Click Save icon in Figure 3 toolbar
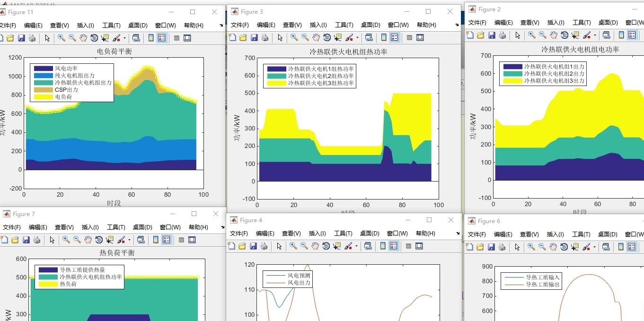 254,37
